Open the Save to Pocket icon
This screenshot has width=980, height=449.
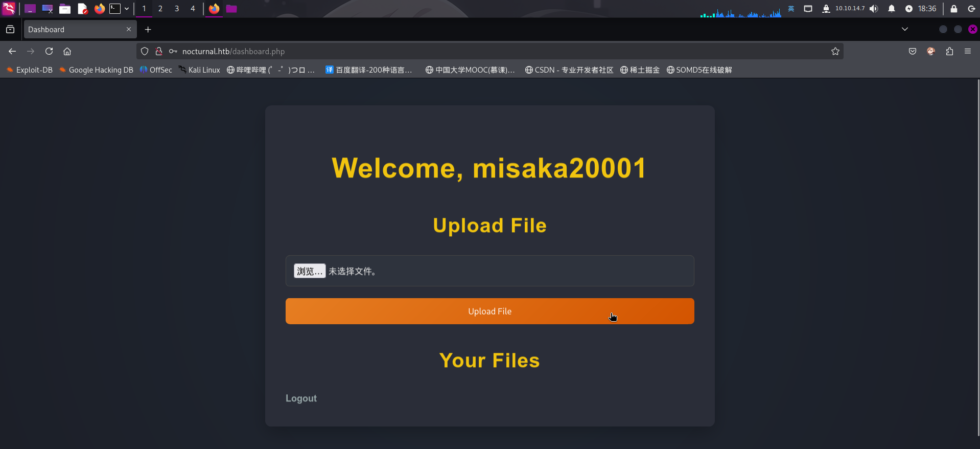coord(913,51)
